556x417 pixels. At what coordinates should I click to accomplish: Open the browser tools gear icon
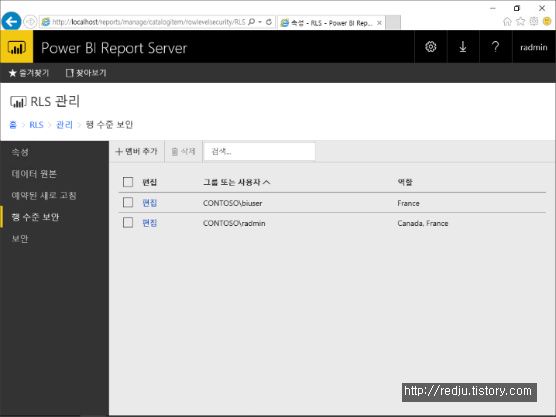point(534,22)
